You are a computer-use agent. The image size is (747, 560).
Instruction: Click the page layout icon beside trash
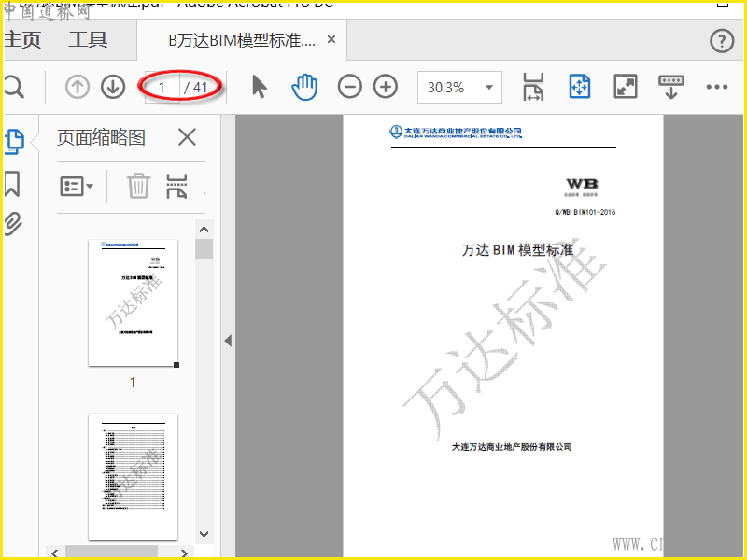176,186
